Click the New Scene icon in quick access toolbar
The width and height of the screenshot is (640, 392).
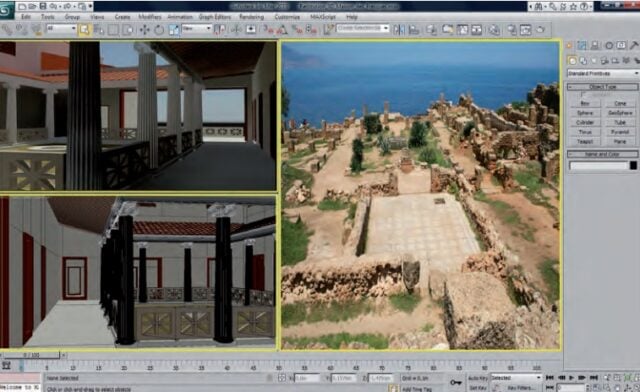click(x=22, y=6)
